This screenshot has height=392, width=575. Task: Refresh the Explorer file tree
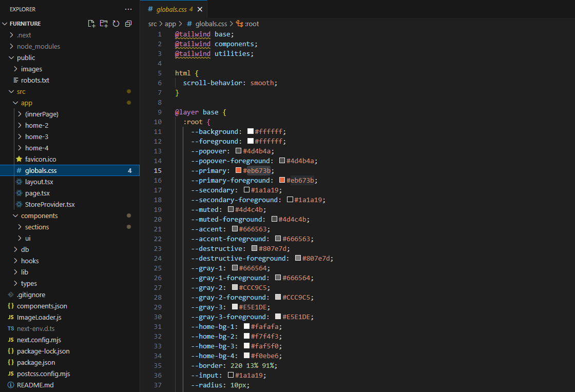pyautogui.click(x=116, y=24)
